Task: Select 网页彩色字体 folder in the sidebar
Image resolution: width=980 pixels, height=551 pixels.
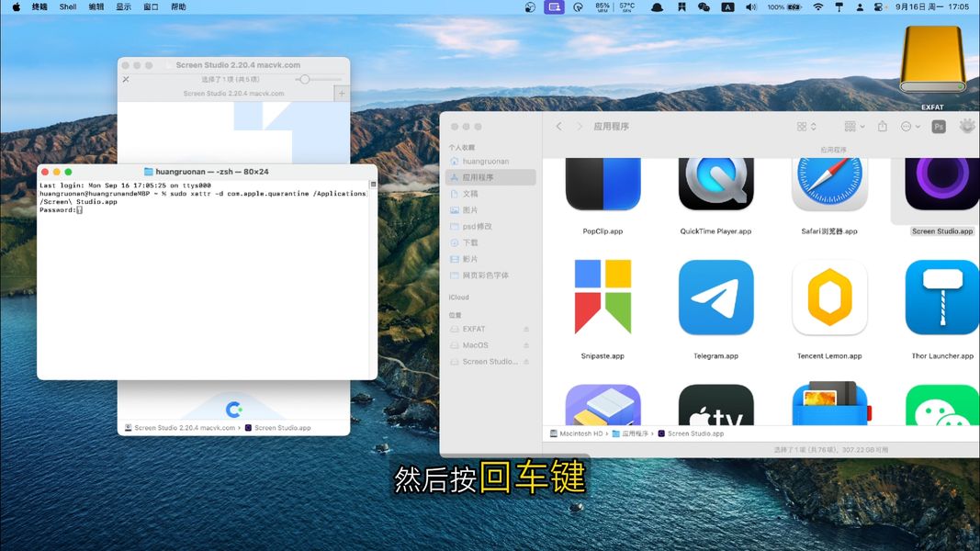Action: [490, 275]
